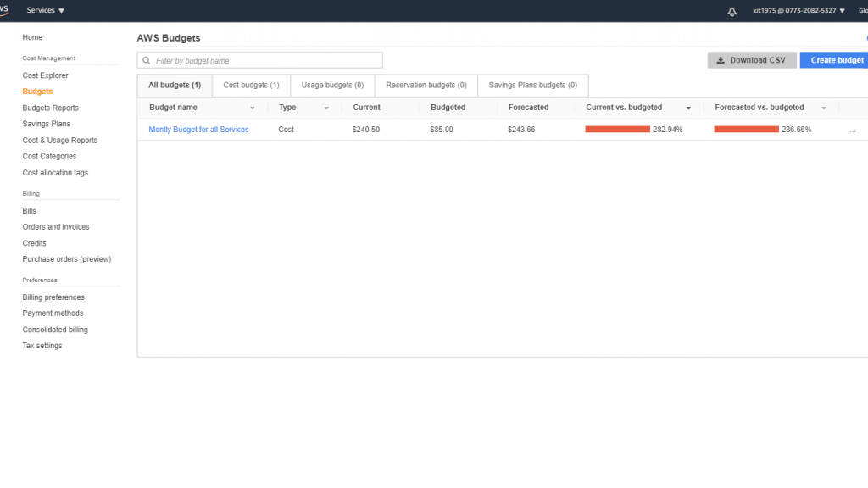Open the notifications bell icon
The height and width of the screenshot is (488, 868).
[x=732, y=11]
